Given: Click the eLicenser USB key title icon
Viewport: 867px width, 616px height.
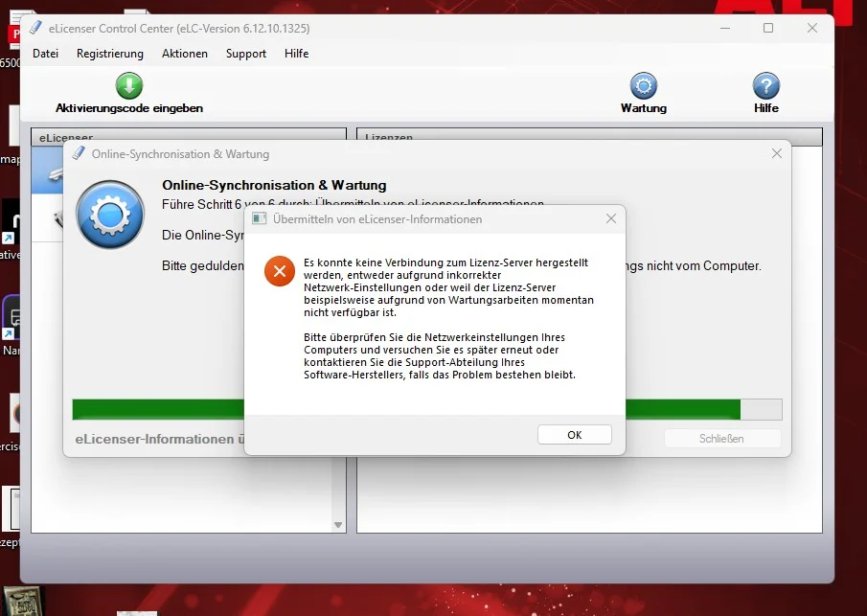Looking at the screenshot, I should pos(36,28).
